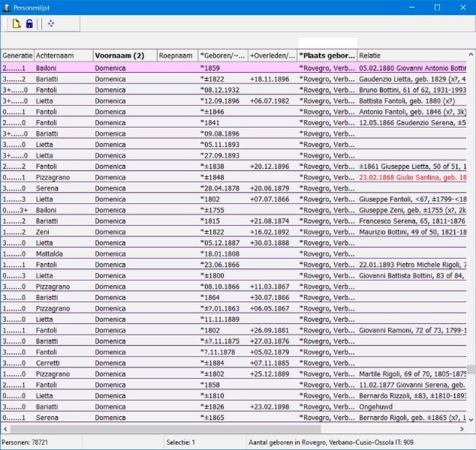Image resolution: width=476 pixels, height=450 pixels.
Task: Click the horizontal scrollbar left arrow
Action: coord(5,429)
